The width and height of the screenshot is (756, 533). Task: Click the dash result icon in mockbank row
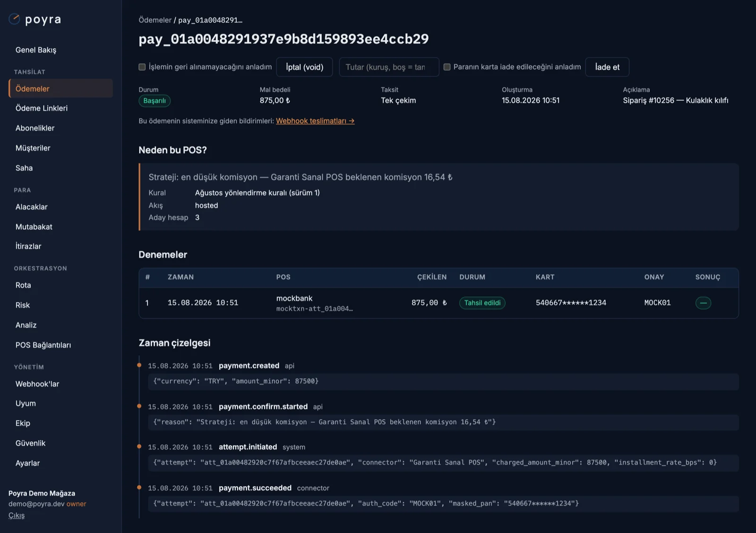click(703, 303)
